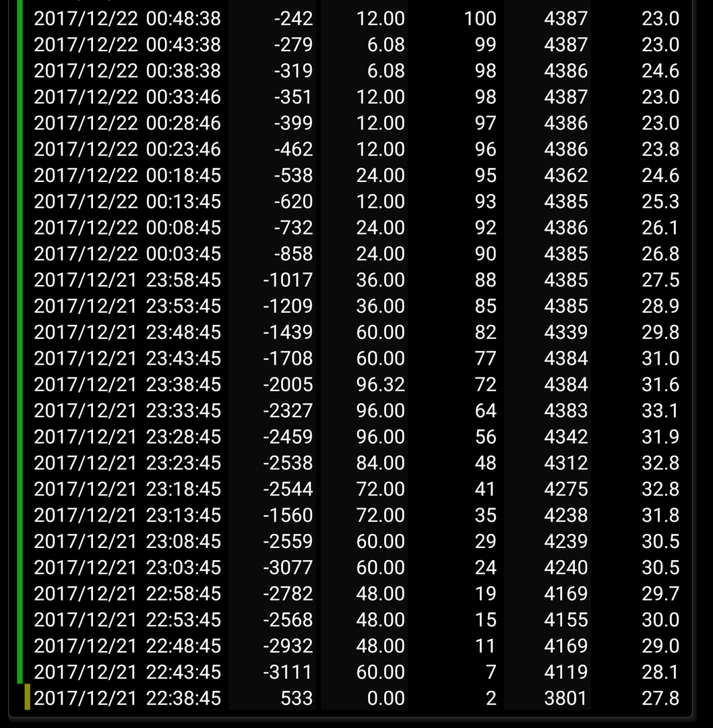Select the timestamp 2017/12/22 00:43:38
The width and height of the screenshot is (713, 728).
pos(127,44)
